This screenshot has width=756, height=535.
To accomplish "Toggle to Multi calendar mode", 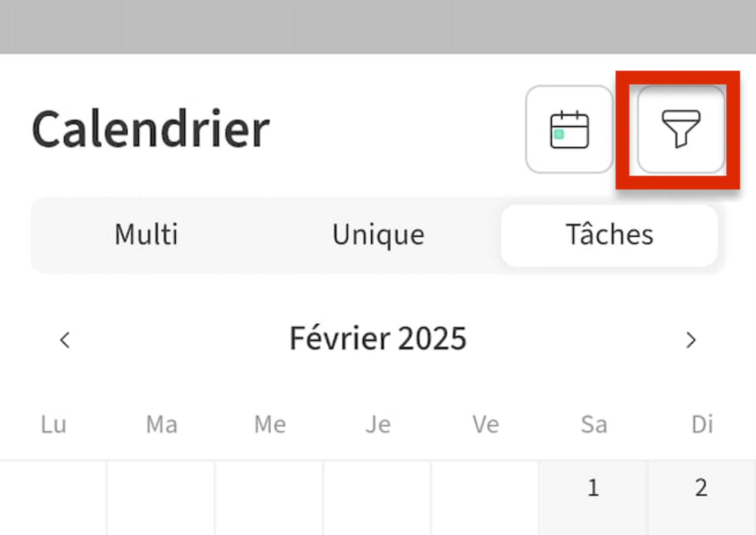I will [145, 234].
